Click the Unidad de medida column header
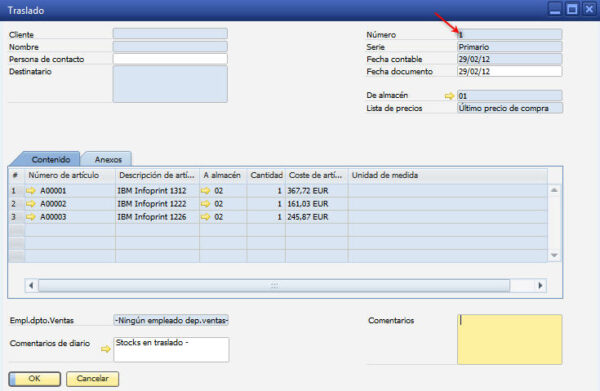 [x=448, y=175]
